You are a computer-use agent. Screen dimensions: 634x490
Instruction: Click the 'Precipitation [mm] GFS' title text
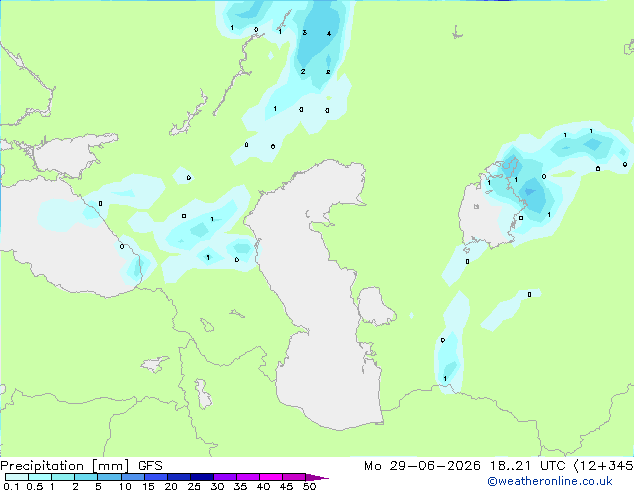(81, 466)
